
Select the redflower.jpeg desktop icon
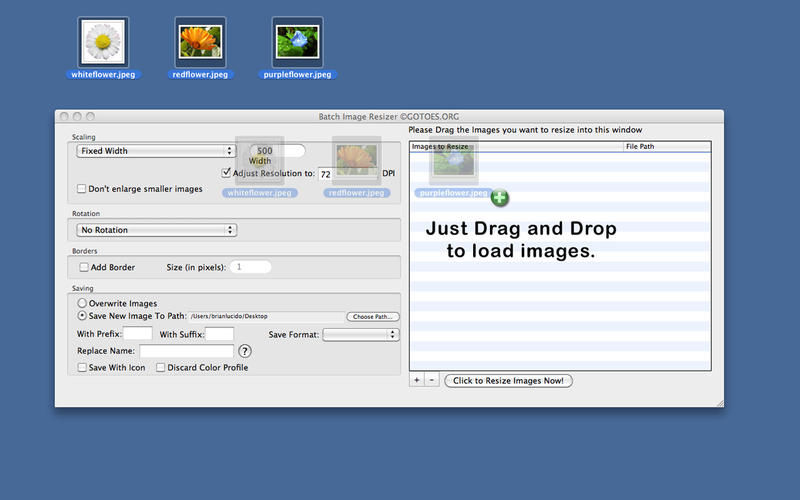(x=199, y=42)
